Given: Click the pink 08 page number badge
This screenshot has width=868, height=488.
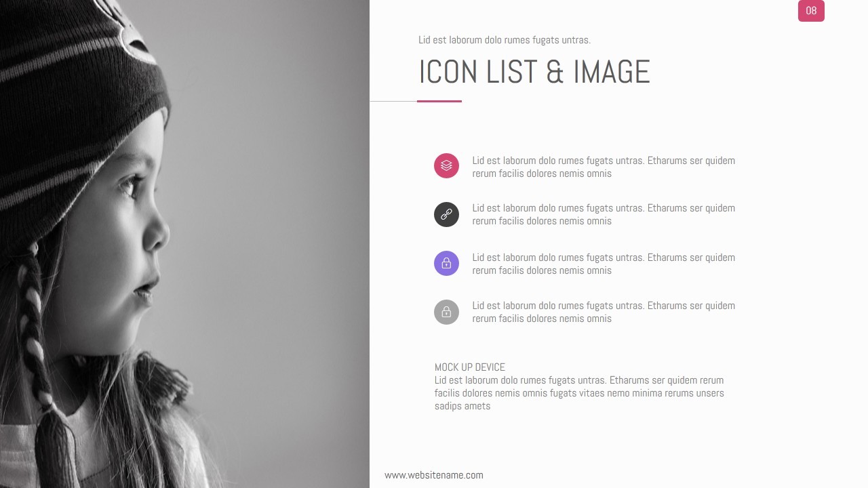Looking at the screenshot, I should tap(811, 11).
